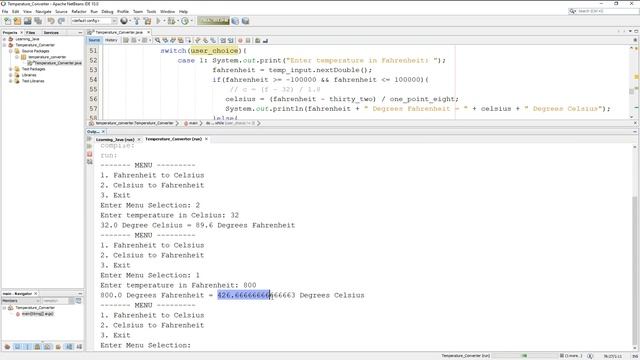Click the red Start Macro Recording icon
The image size is (640, 360).
click(x=240, y=40)
